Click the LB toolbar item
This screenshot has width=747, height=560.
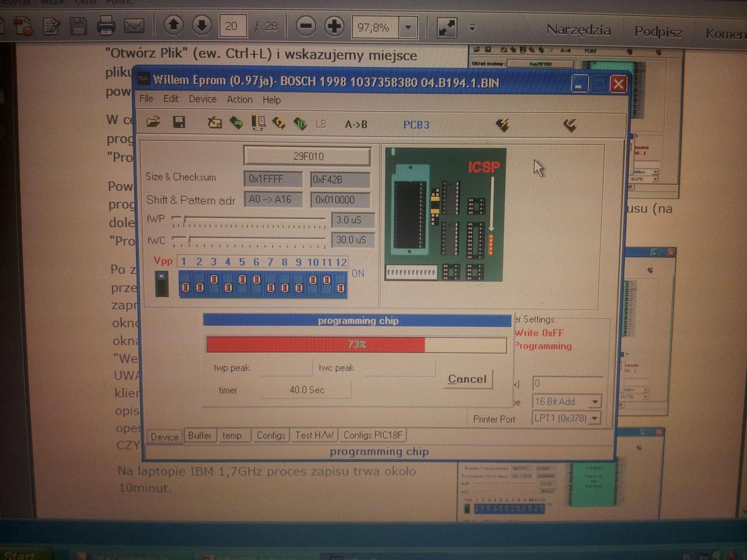click(x=321, y=124)
